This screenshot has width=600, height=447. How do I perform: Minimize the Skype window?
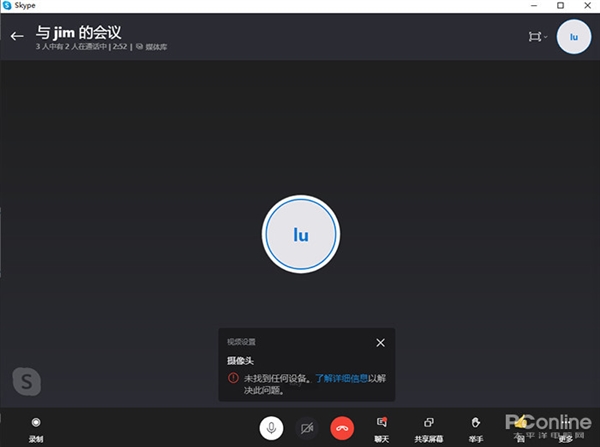click(534, 5)
